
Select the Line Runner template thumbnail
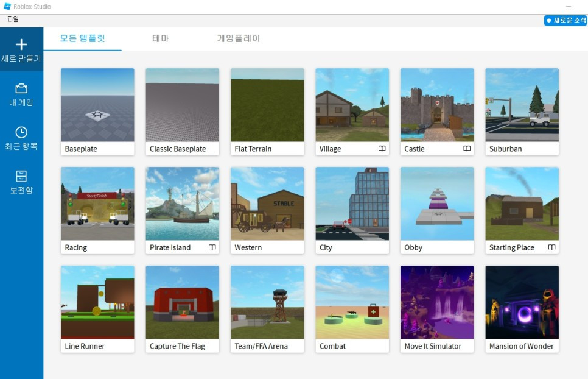(97, 302)
